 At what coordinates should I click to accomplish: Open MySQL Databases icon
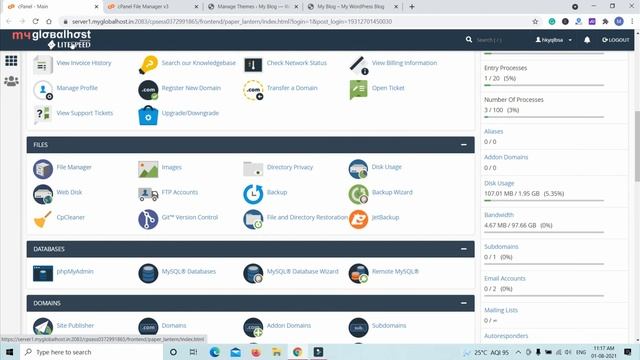pyautogui.click(x=148, y=273)
